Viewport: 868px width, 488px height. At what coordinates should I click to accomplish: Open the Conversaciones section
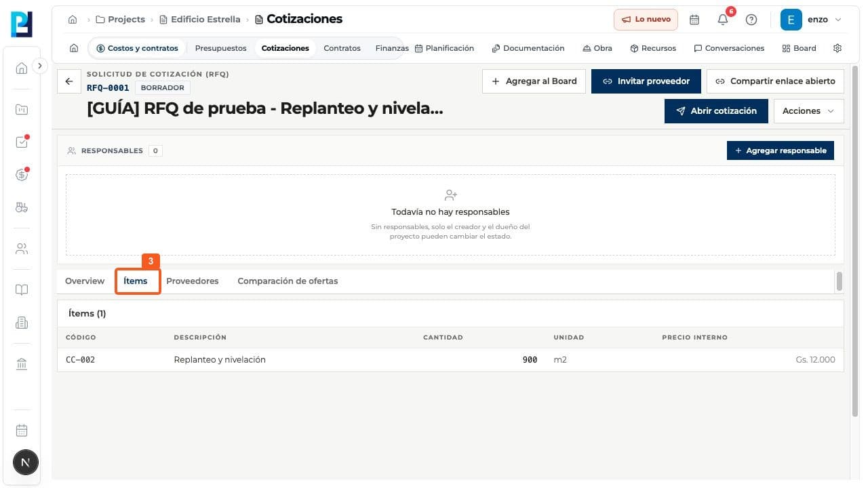[x=729, y=48]
